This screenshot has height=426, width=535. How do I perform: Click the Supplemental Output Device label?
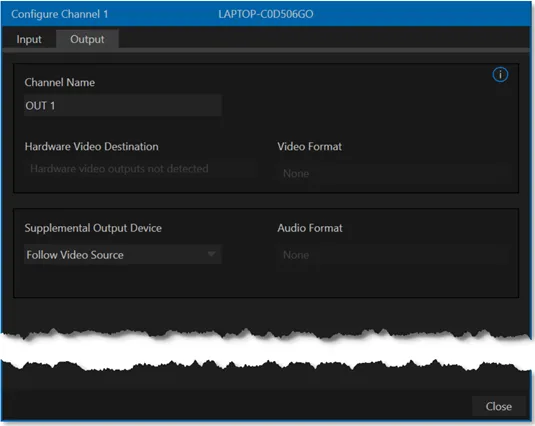click(93, 228)
